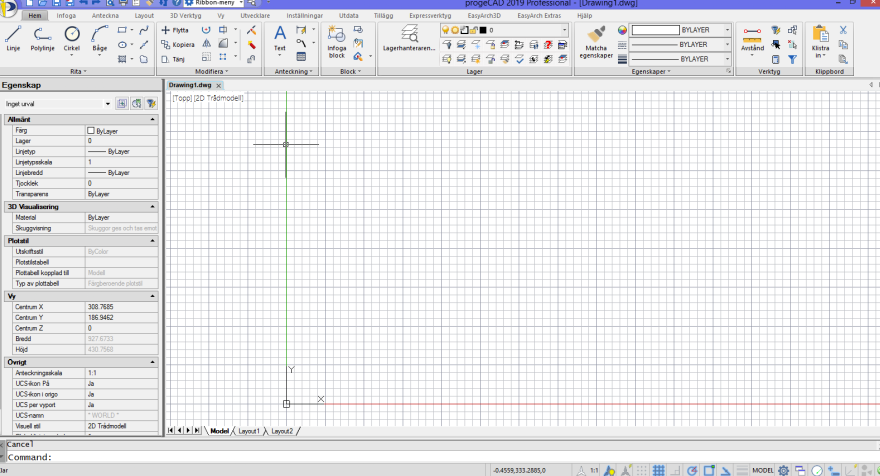Click the Infoga block icon
The width and height of the screenshot is (880, 476).
337,42
